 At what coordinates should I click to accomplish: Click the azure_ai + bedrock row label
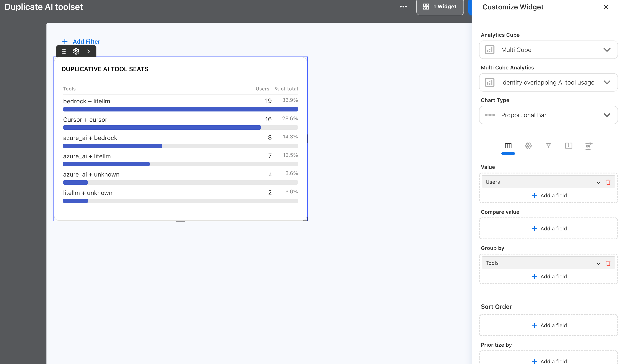[90, 138]
